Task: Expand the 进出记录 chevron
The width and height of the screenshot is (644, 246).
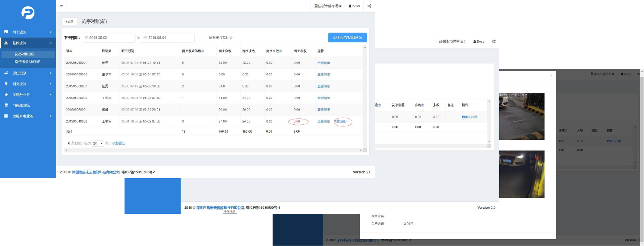Action: 51,73
